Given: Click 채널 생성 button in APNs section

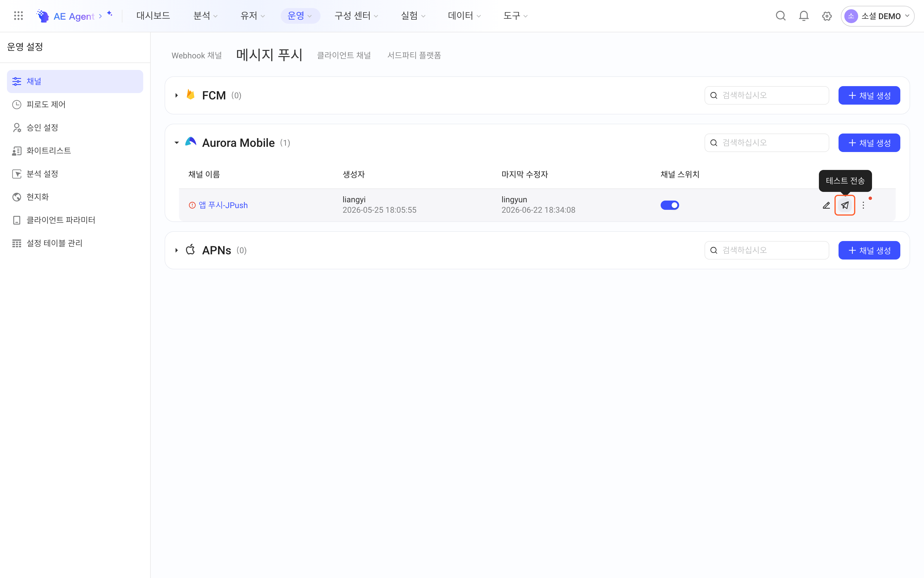Looking at the screenshot, I should pyautogui.click(x=869, y=250).
